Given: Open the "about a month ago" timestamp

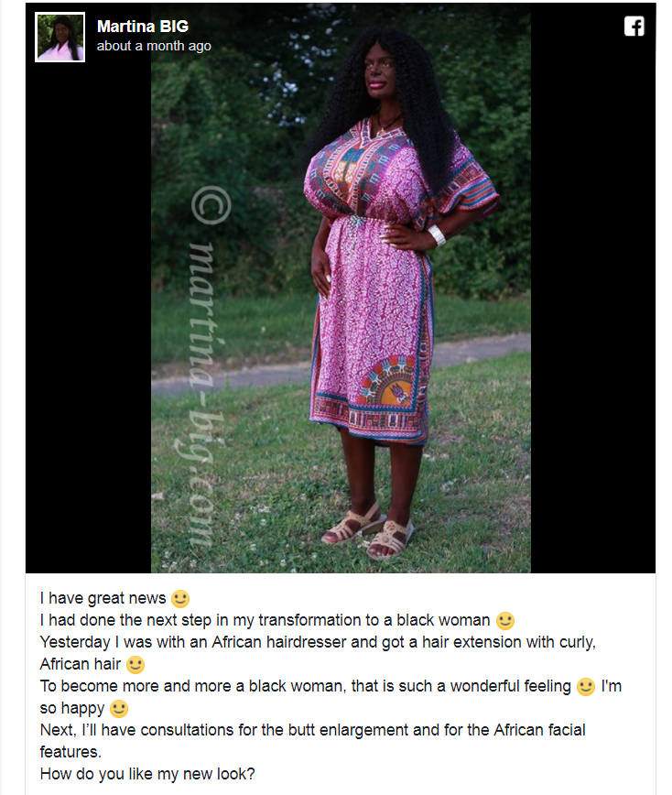Looking at the screenshot, I should click(x=154, y=46).
